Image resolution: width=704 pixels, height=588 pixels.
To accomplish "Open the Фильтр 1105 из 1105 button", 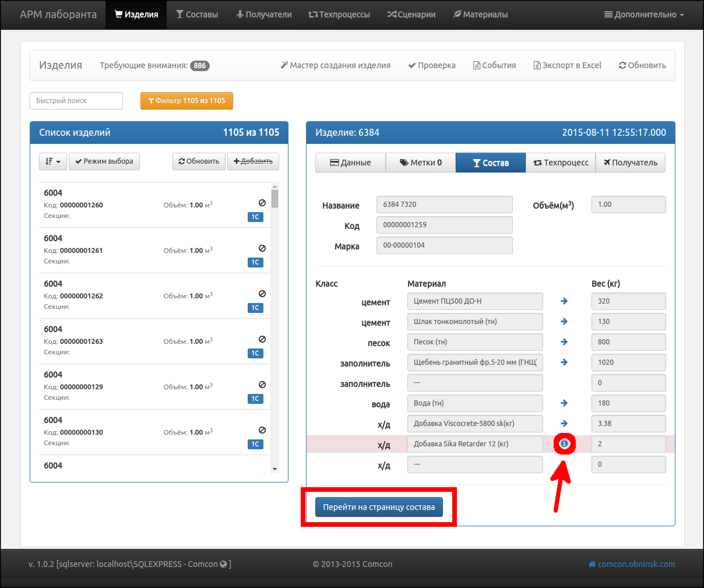I will point(186,101).
